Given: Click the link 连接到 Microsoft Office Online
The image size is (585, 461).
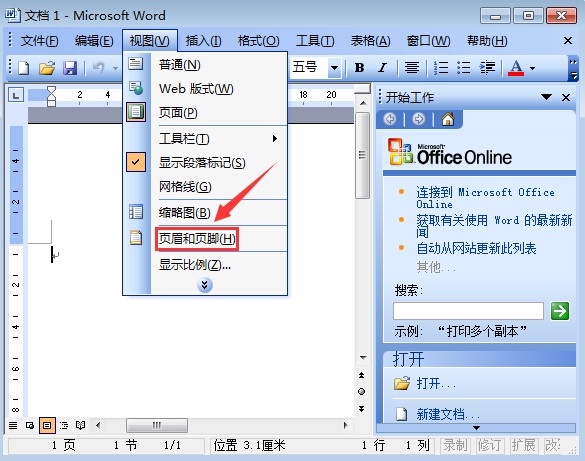Looking at the screenshot, I should coord(485,198).
